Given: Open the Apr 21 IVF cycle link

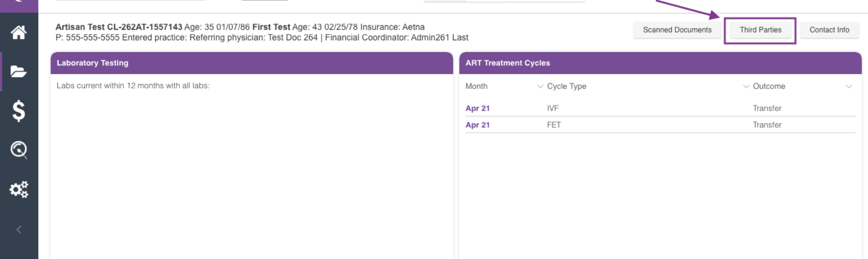Looking at the screenshot, I should 477,108.
